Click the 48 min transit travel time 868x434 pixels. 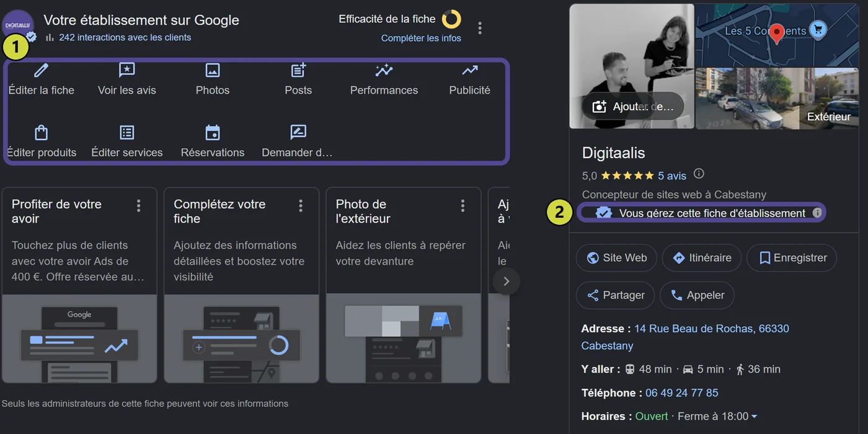(x=648, y=370)
